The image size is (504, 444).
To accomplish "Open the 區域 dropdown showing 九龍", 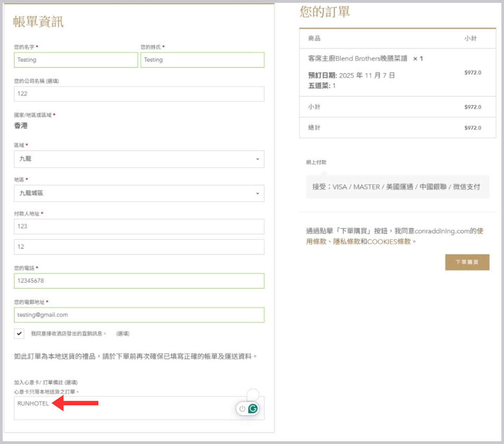I will 139,159.
